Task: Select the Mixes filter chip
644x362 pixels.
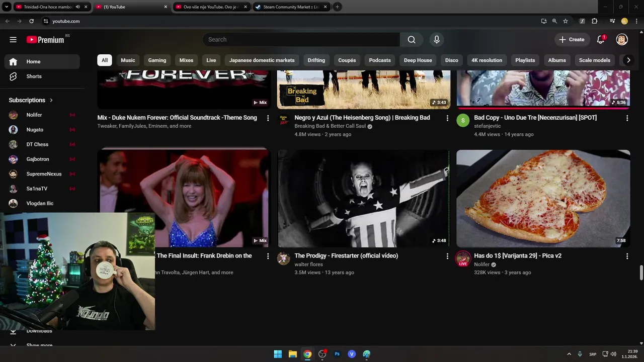Action: (x=186, y=60)
